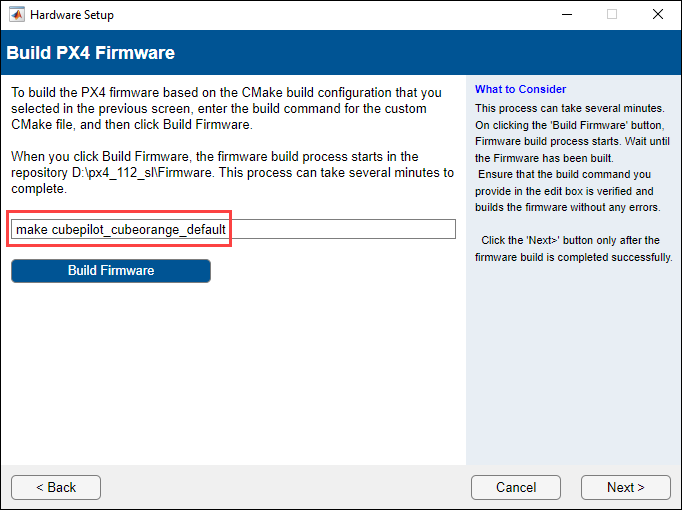This screenshot has width=682, height=510.
Task: Close the Hardware Setup window
Action: (x=657, y=15)
